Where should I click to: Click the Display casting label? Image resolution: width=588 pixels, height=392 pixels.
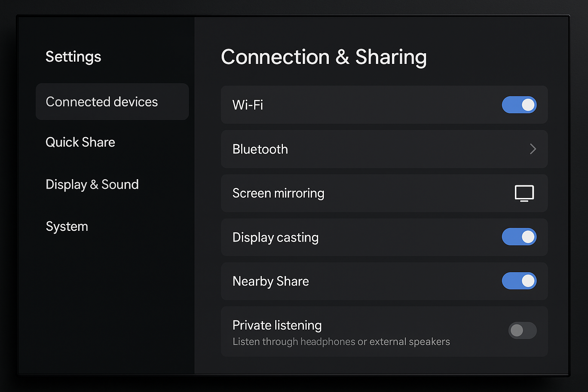point(275,237)
